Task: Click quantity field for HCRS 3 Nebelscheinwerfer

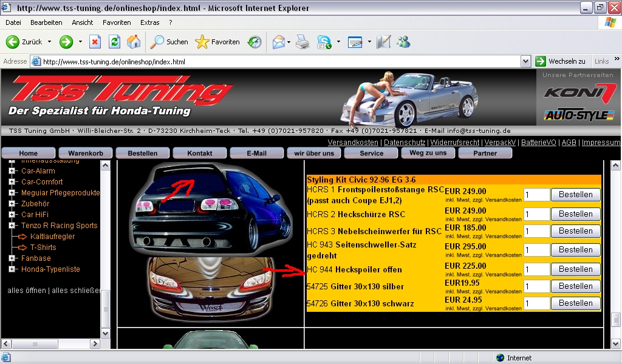Action: (x=537, y=231)
